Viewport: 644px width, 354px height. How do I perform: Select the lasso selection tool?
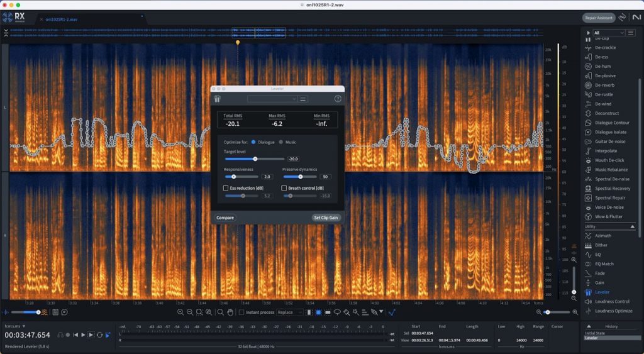337,312
